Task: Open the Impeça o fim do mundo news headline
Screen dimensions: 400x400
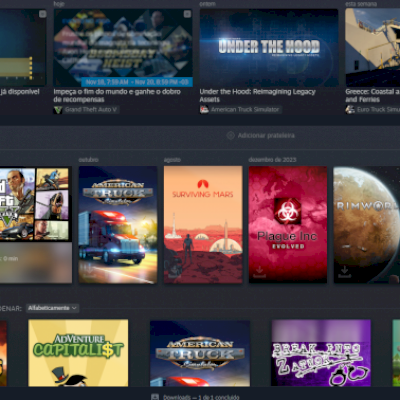Action: (x=117, y=95)
